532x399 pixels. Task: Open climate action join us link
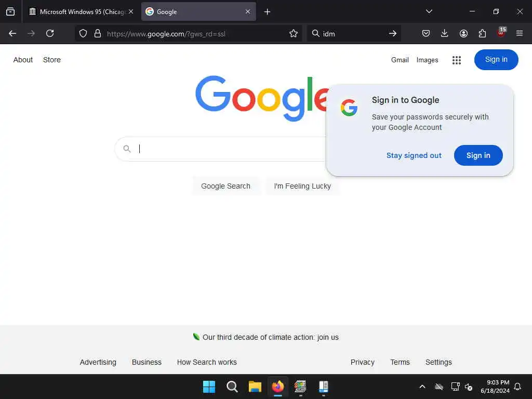tap(270, 337)
